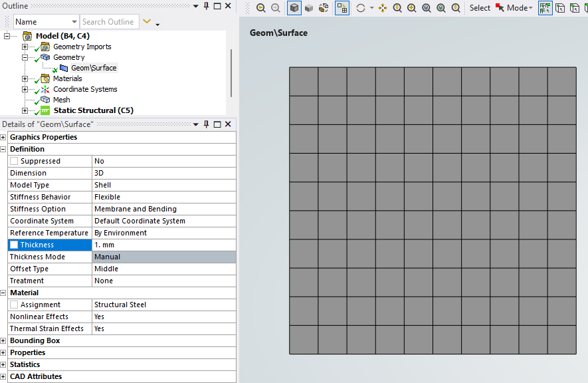Open the viewport layout icon

pyautogui.click(x=341, y=7)
